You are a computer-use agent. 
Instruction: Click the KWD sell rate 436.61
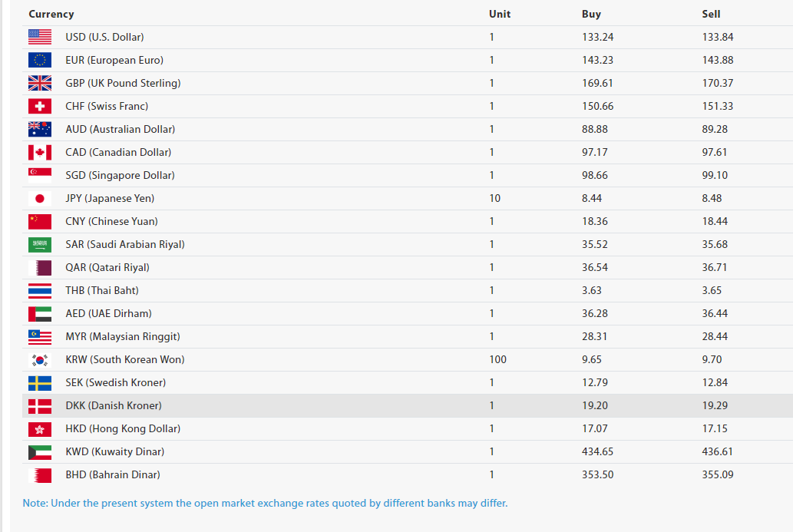(x=717, y=451)
